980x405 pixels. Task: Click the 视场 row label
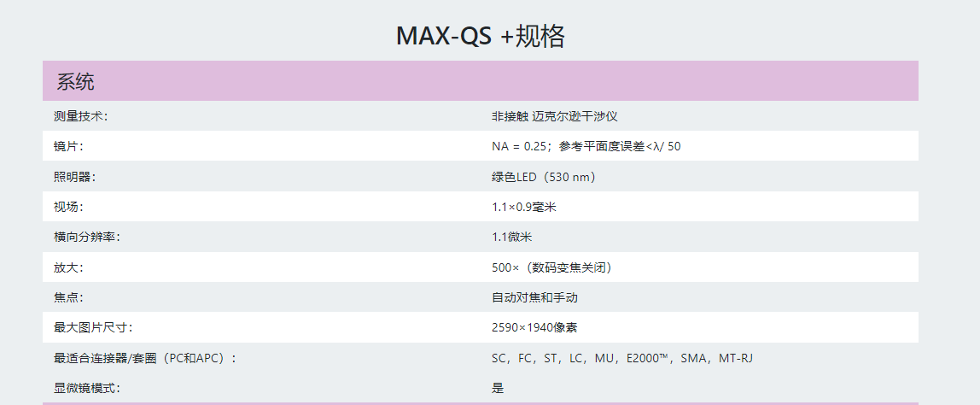click(x=69, y=207)
